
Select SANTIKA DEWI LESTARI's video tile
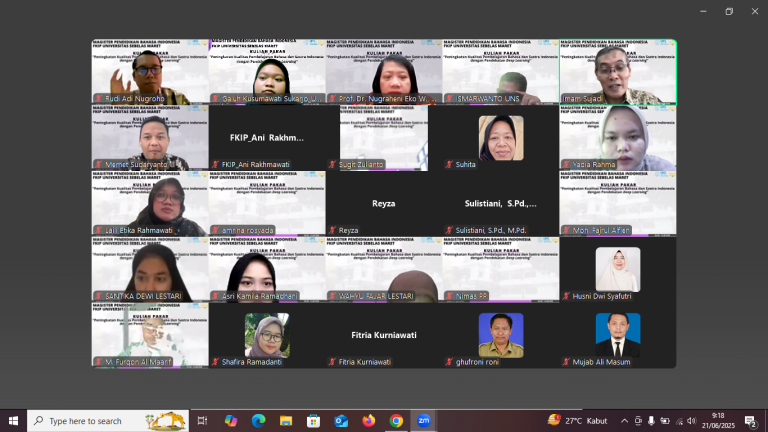point(150,269)
